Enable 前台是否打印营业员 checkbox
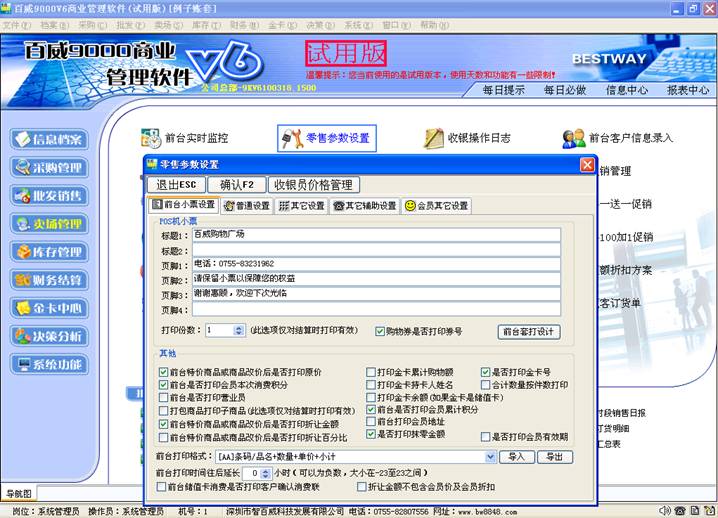The image size is (718, 518). [x=163, y=397]
